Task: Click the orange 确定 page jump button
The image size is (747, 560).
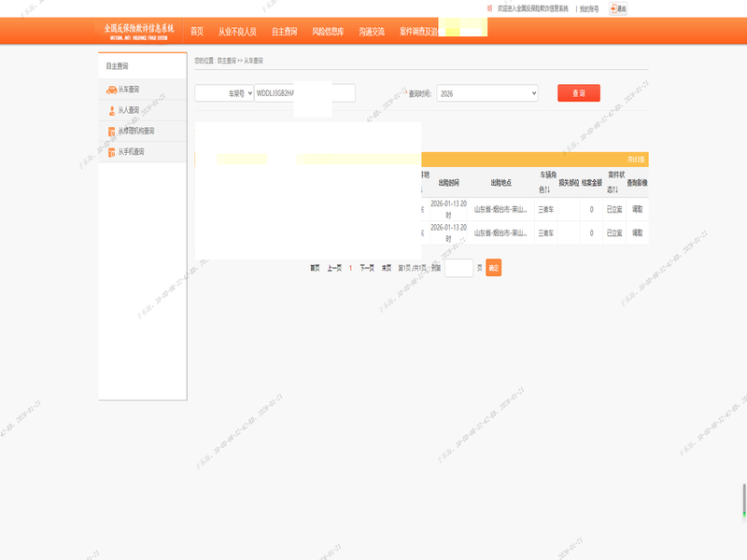Action: coord(493,268)
